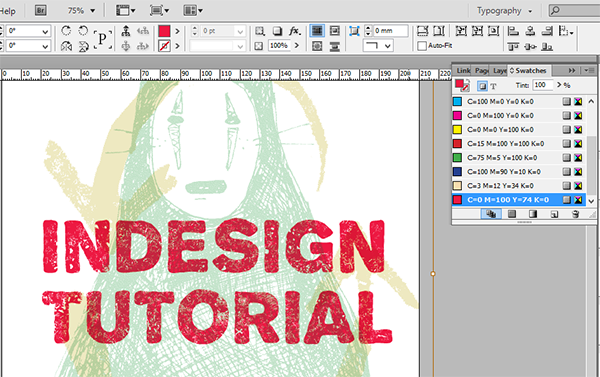Flip vertical icon
600x377 pixels.
(x=83, y=46)
